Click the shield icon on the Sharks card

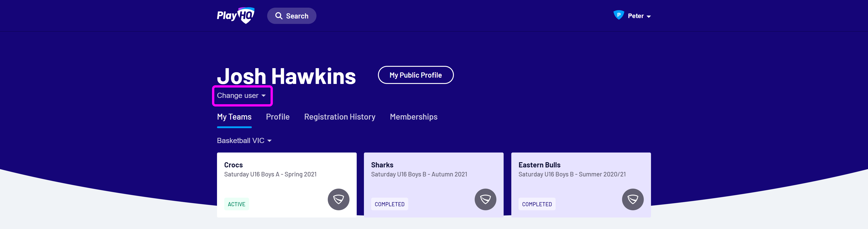tap(486, 199)
